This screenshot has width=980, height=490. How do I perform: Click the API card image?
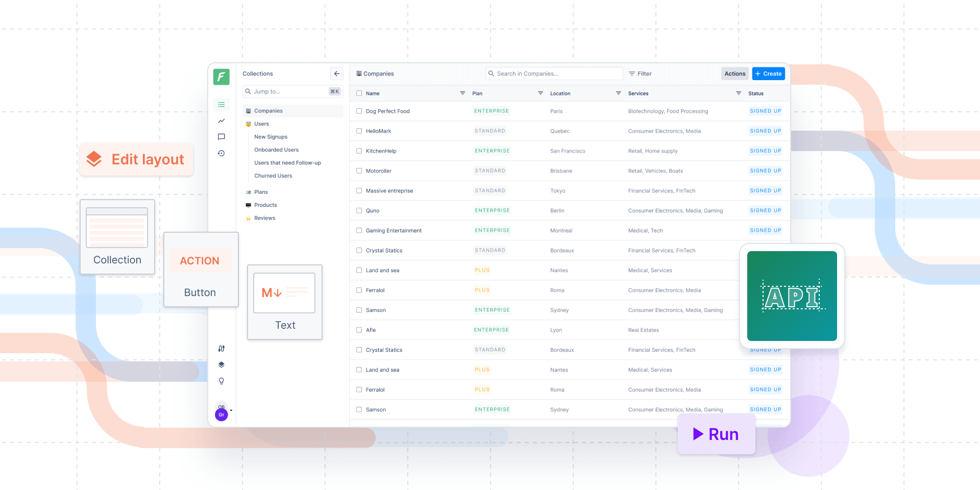(x=792, y=296)
